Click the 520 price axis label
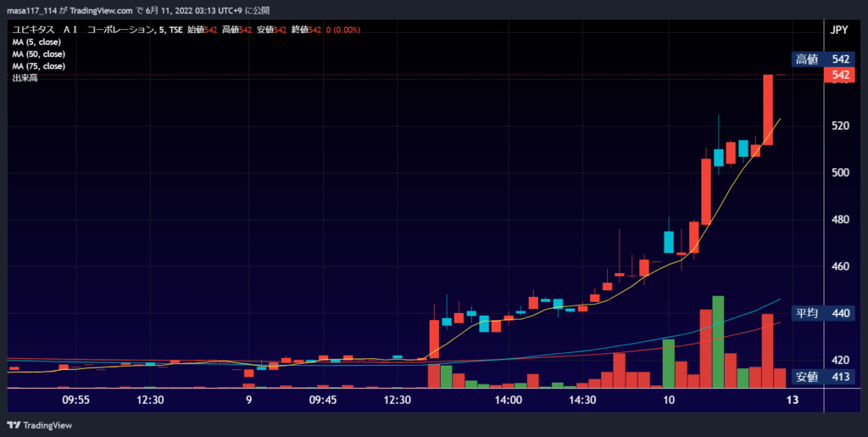Image resolution: width=868 pixels, height=437 pixels. coord(840,126)
